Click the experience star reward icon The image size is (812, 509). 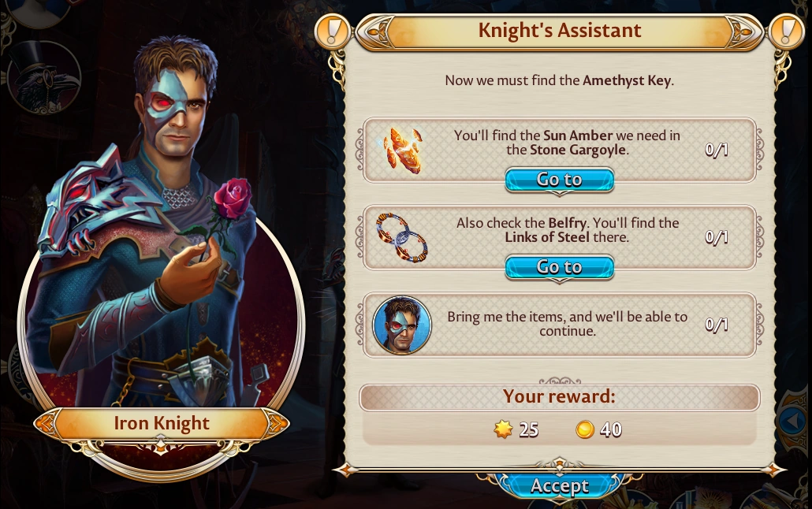click(503, 429)
